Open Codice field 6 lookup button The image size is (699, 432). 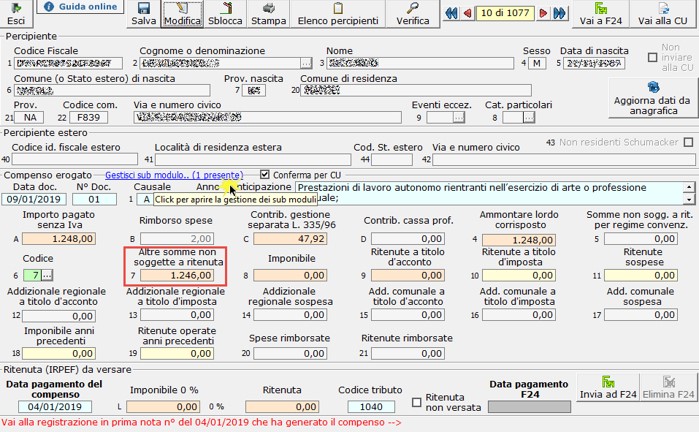click(x=47, y=275)
